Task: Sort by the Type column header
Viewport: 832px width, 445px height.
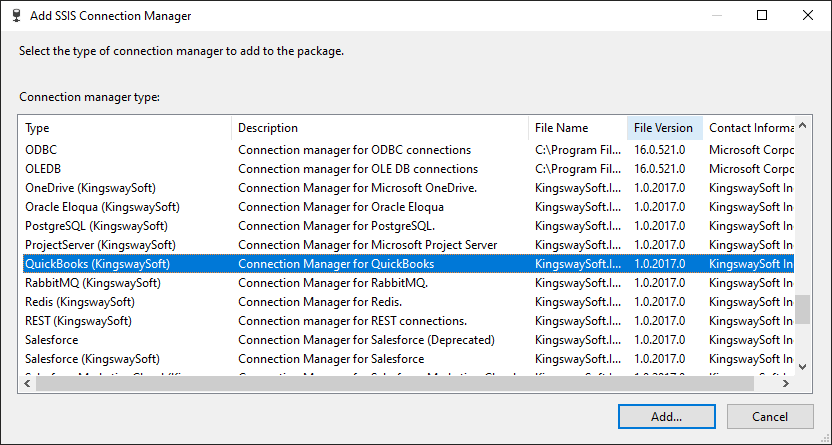Action: pos(127,128)
